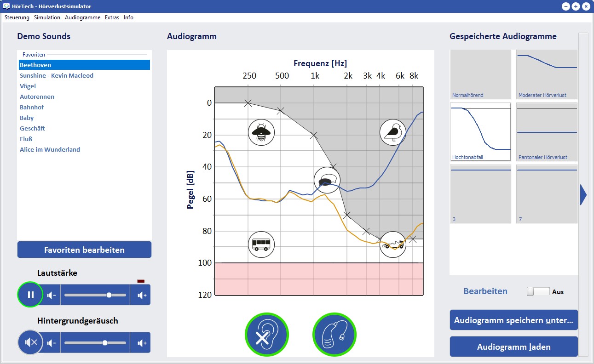The height and width of the screenshot is (364, 594).
Task: Decrease Lautstärke with the volume-down icon
Action: point(52,295)
